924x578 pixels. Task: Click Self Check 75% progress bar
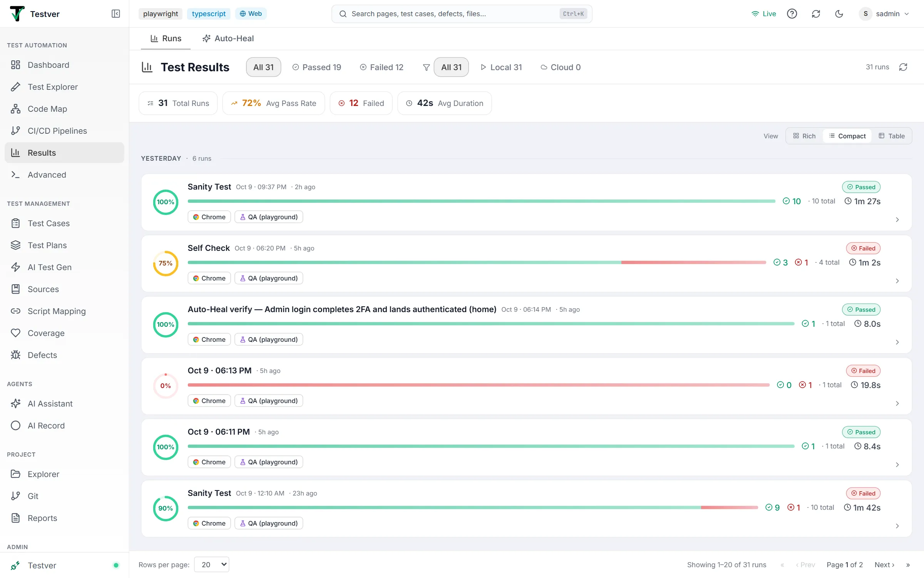pyautogui.click(x=477, y=262)
